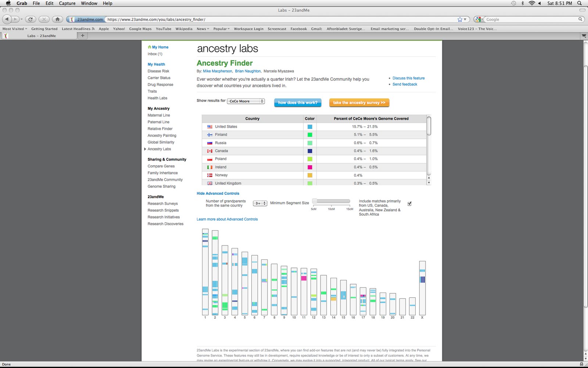This screenshot has height=368, width=588.
Task: Click the Ireland flag icon
Action: [210, 167]
